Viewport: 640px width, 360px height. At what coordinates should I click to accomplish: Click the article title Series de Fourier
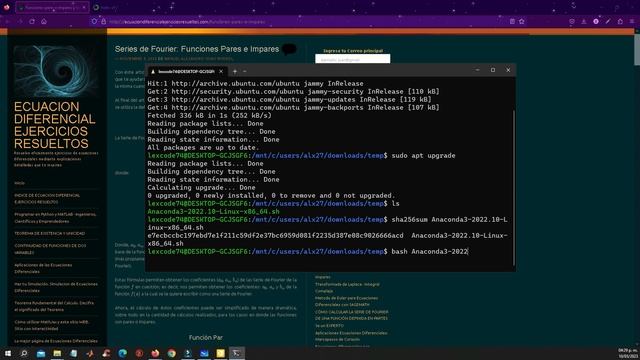(197, 49)
